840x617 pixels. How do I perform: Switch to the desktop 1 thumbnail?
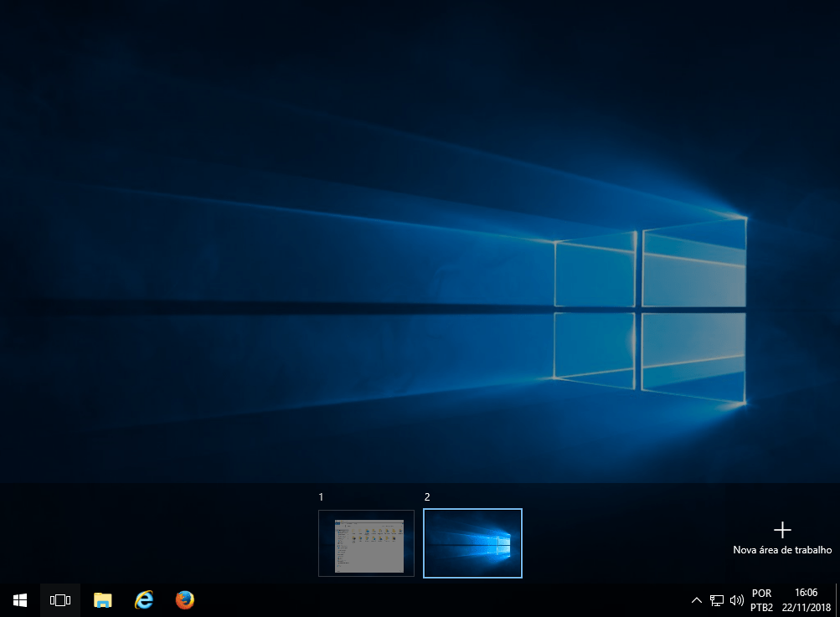point(366,542)
